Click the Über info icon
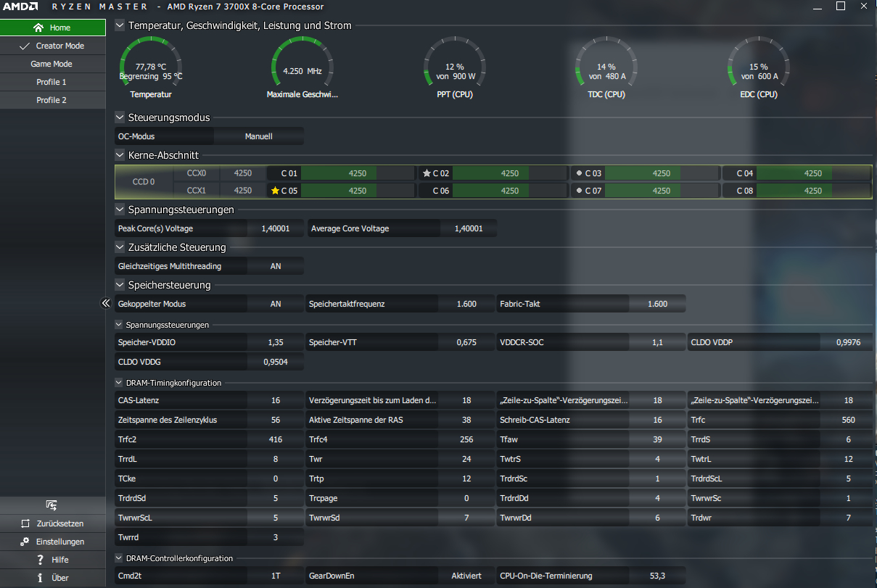877x588 pixels. tap(41, 578)
